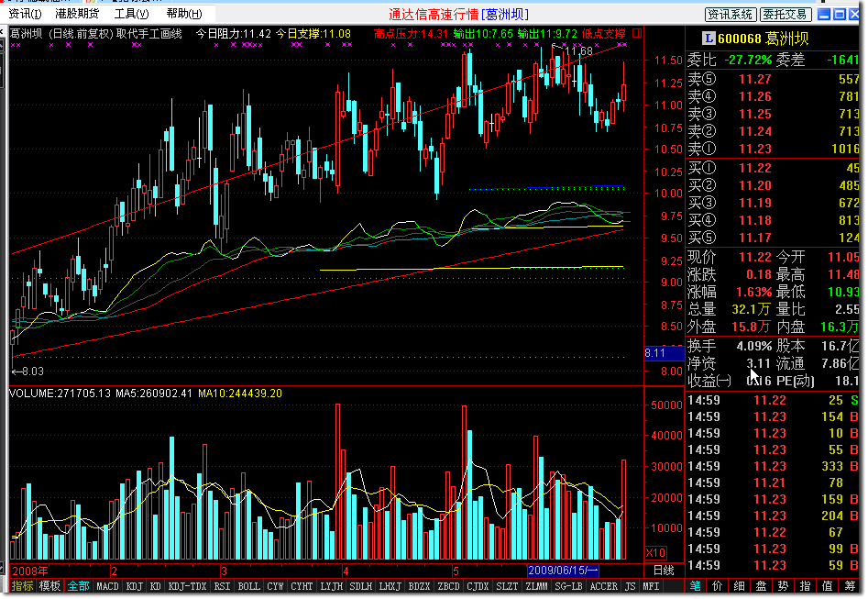
Task: Open the 工具(V) menu
Action: [x=131, y=13]
